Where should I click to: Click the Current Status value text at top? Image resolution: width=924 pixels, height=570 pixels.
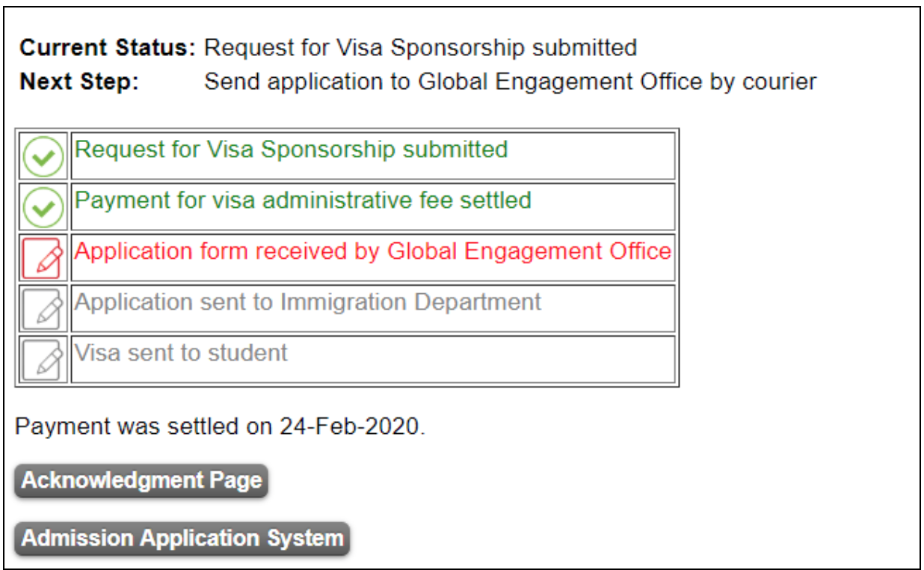click(420, 48)
